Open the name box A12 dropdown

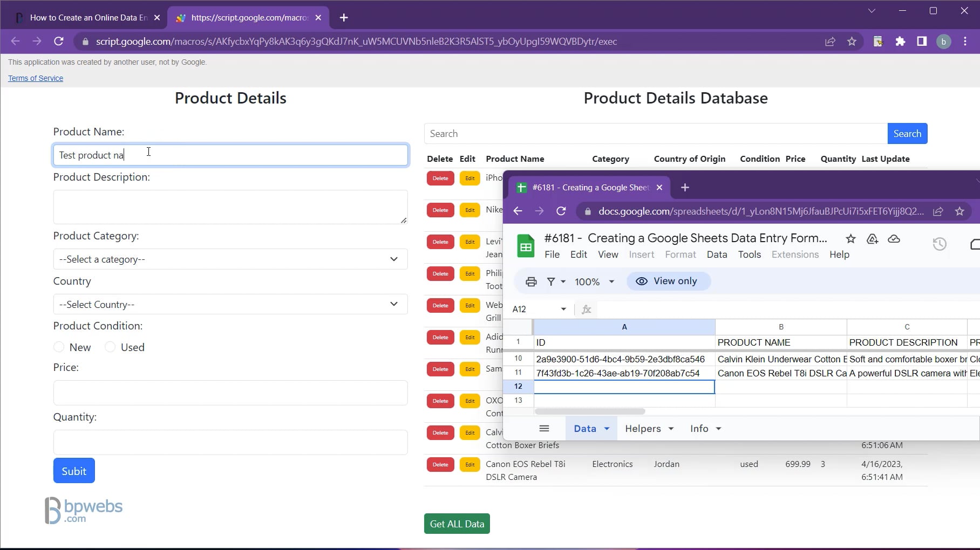(x=563, y=309)
